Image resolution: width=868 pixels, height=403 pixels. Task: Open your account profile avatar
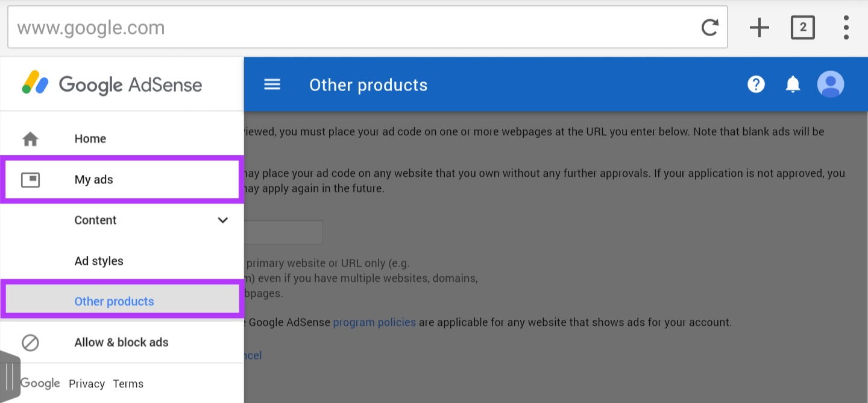831,84
